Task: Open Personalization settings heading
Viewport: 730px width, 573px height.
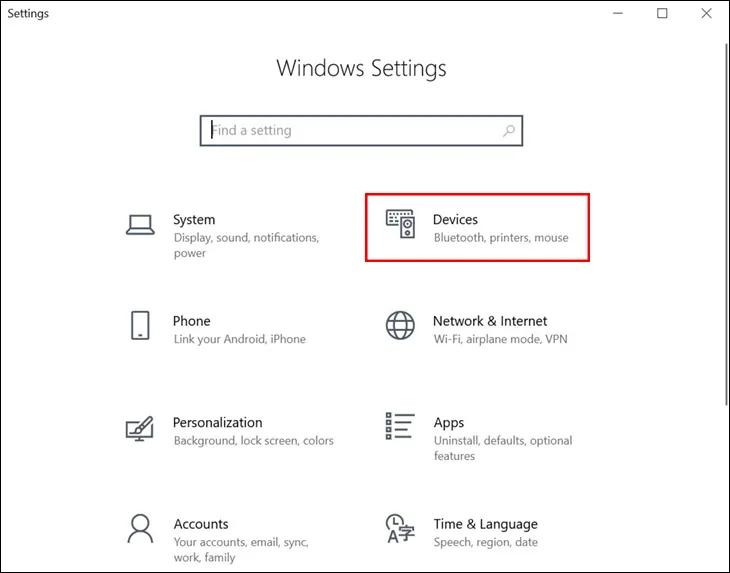Action: 217,423
